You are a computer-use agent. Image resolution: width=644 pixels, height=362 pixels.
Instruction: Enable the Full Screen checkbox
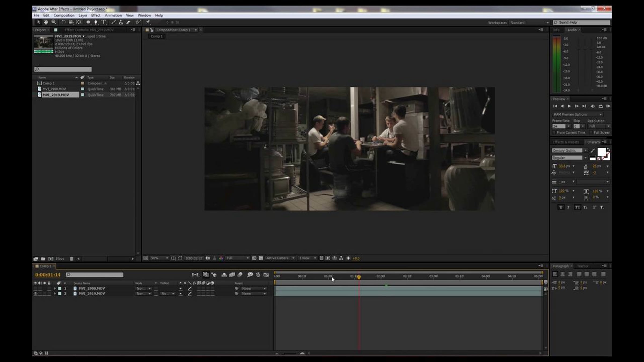coord(591,132)
